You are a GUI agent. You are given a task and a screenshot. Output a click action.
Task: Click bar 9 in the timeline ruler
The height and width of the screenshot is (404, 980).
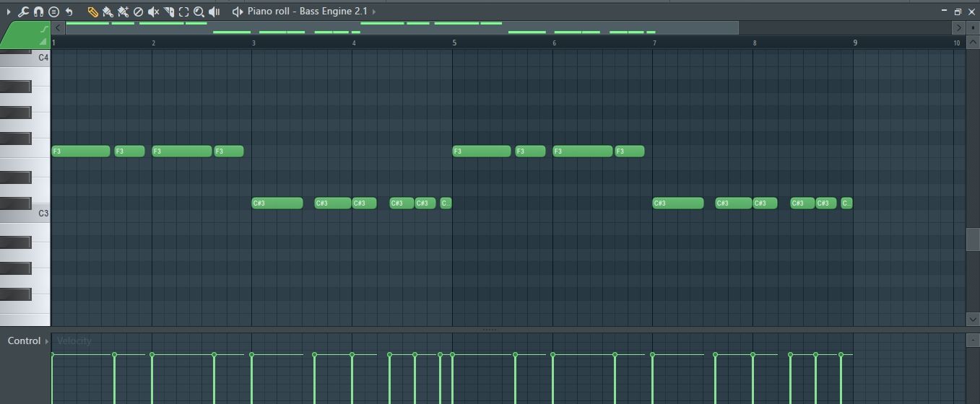(x=855, y=43)
